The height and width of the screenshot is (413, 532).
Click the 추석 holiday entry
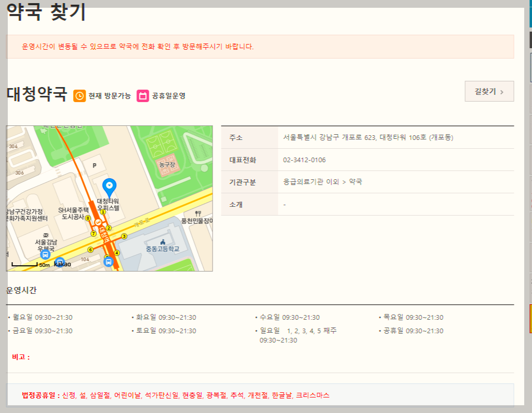pyautogui.click(x=238, y=395)
